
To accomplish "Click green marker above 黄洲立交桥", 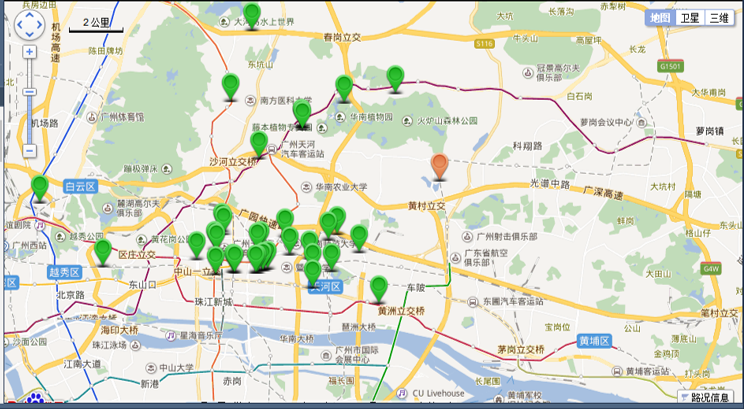I will (x=378, y=289).
